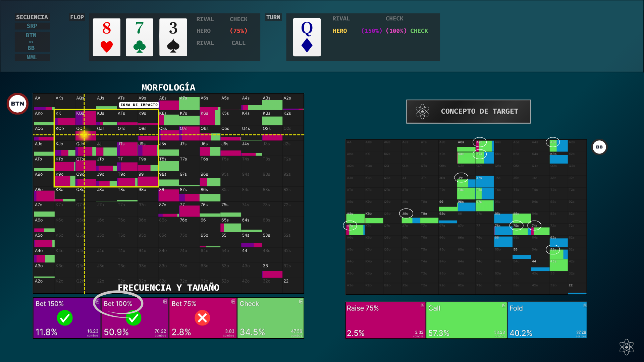
Task: Select the FLOP street label
Action: (77, 17)
